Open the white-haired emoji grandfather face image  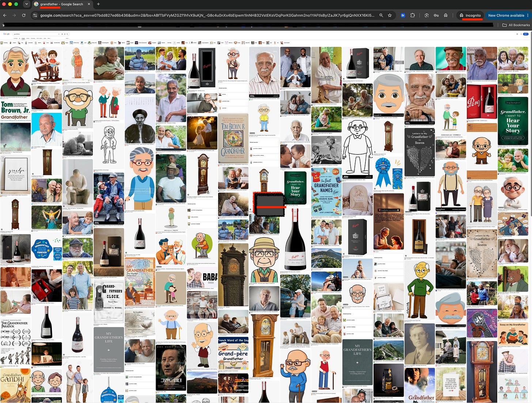(388, 95)
